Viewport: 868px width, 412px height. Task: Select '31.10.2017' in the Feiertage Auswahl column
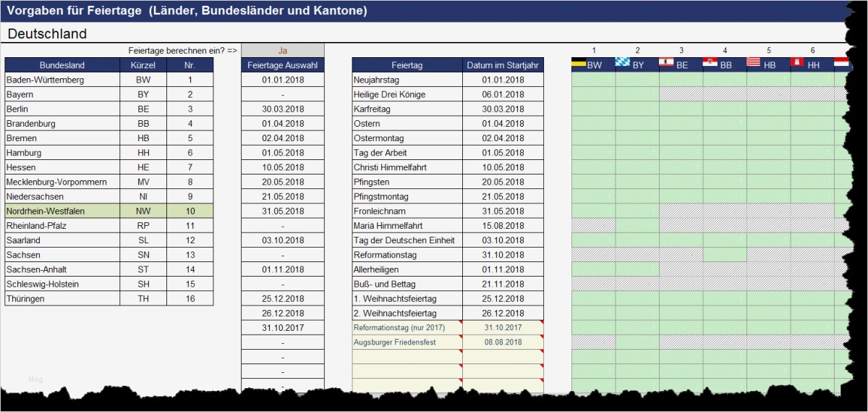coord(283,327)
